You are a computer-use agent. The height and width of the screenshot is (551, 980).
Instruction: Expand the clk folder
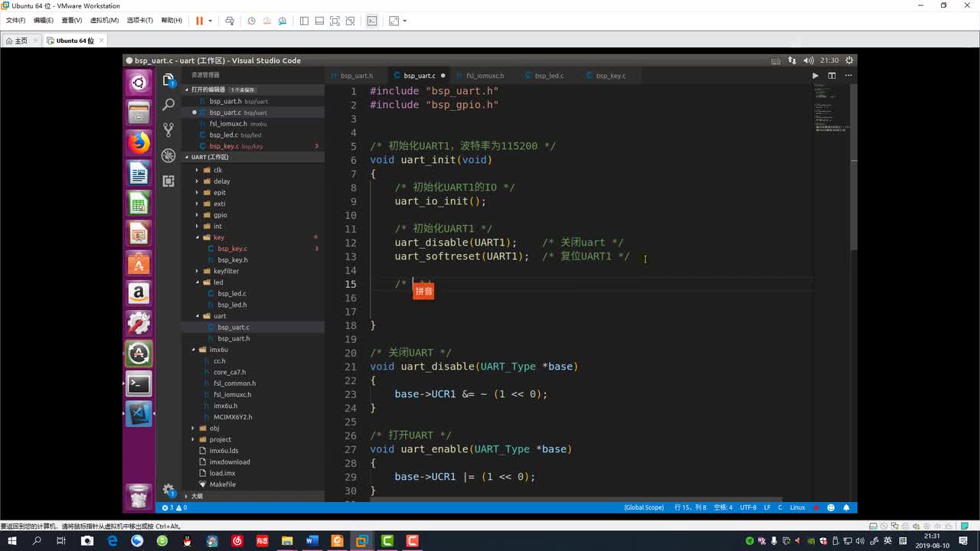tap(197, 170)
